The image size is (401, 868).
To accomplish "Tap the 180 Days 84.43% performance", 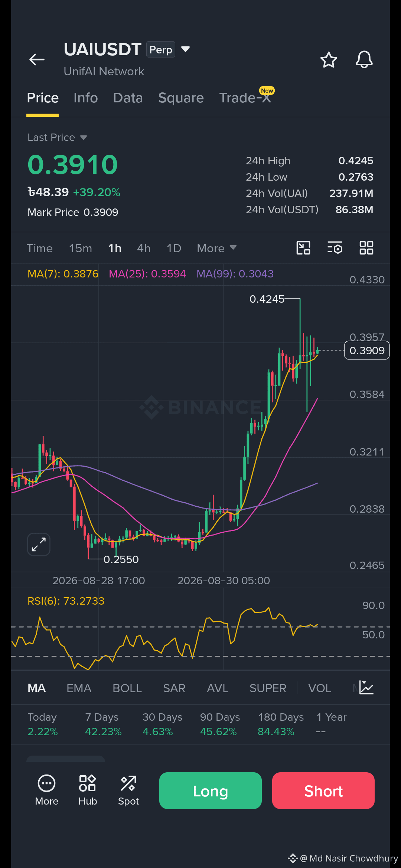I will (281, 724).
